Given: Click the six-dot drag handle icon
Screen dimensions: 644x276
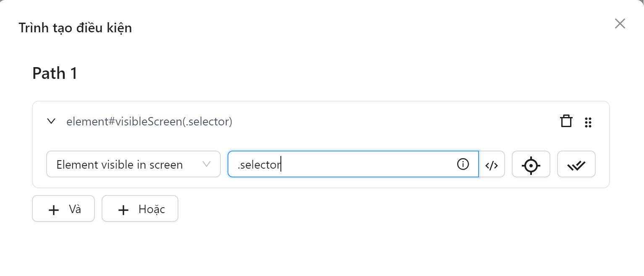Looking at the screenshot, I should pos(588,122).
